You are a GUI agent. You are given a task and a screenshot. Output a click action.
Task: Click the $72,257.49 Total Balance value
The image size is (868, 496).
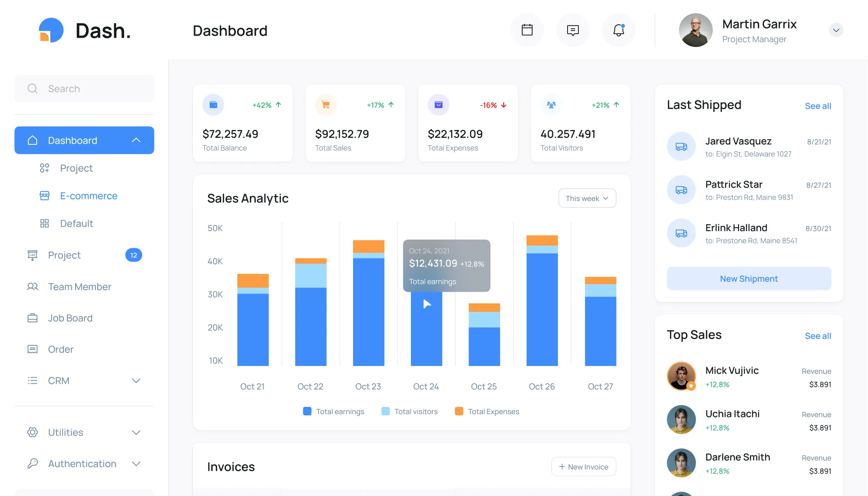(x=231, y=134)
